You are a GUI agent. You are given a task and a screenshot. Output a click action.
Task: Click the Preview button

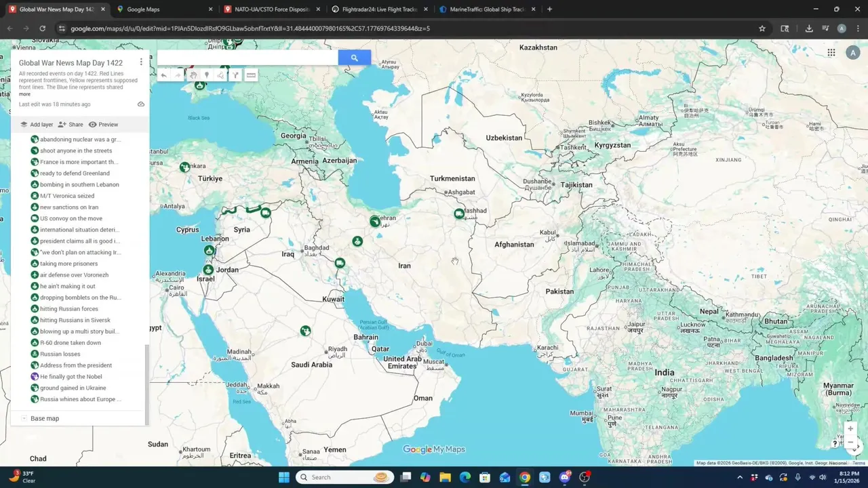[103, 125]
